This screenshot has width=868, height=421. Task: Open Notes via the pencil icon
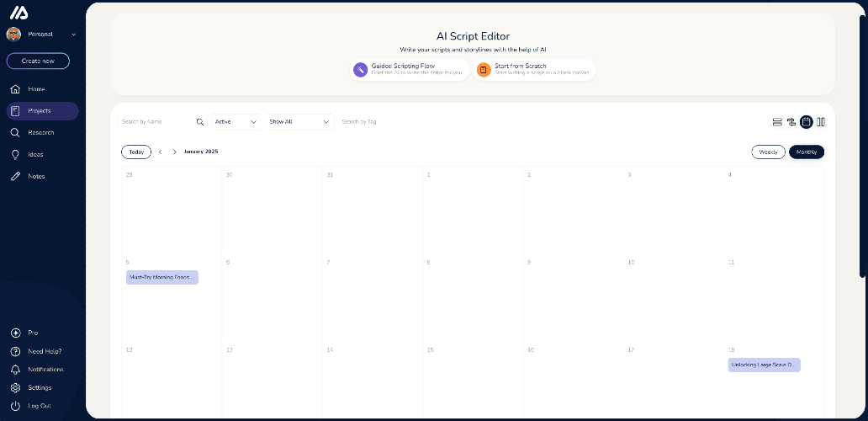15,176
